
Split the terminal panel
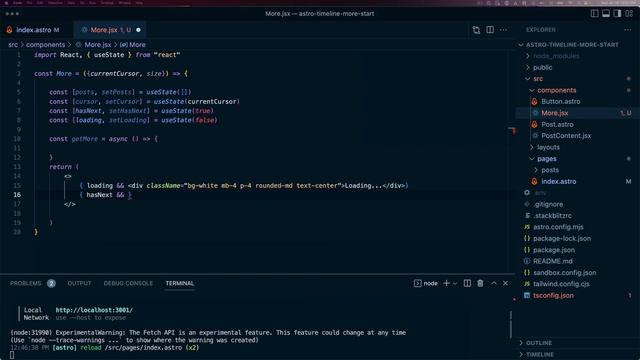(467, 283)
